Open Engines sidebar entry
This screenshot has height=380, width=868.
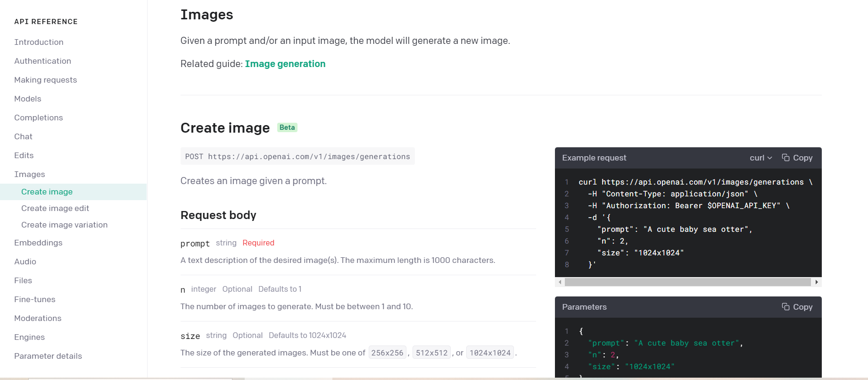pyautogui.click(x=29, y=337)
